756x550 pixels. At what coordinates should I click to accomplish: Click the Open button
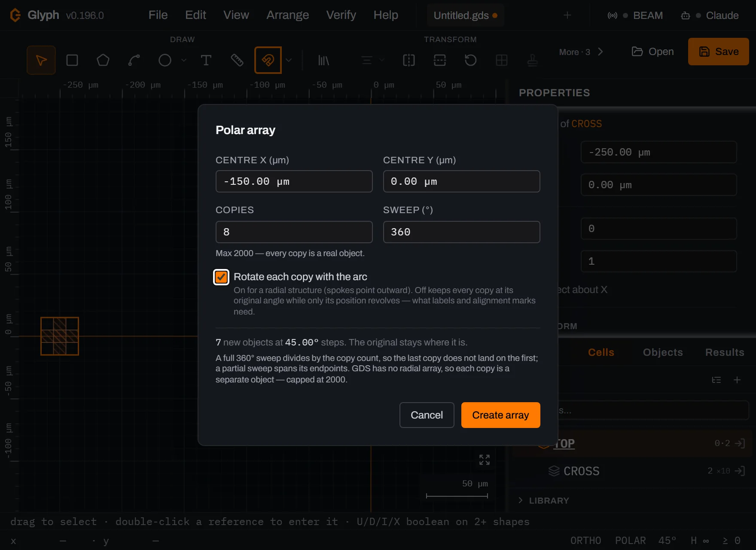pyautogui.click(x=652, y=52)
